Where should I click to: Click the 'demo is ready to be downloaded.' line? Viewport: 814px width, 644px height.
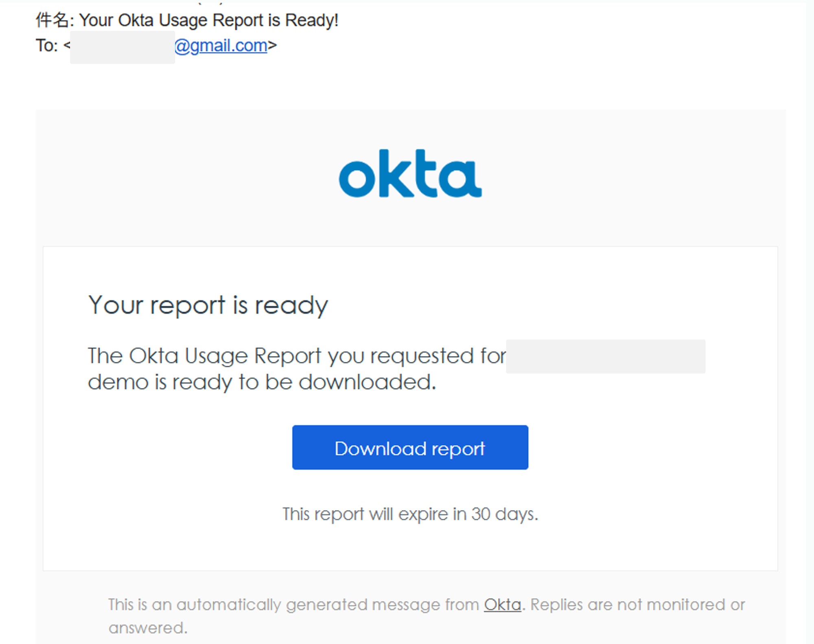(262, 382)
